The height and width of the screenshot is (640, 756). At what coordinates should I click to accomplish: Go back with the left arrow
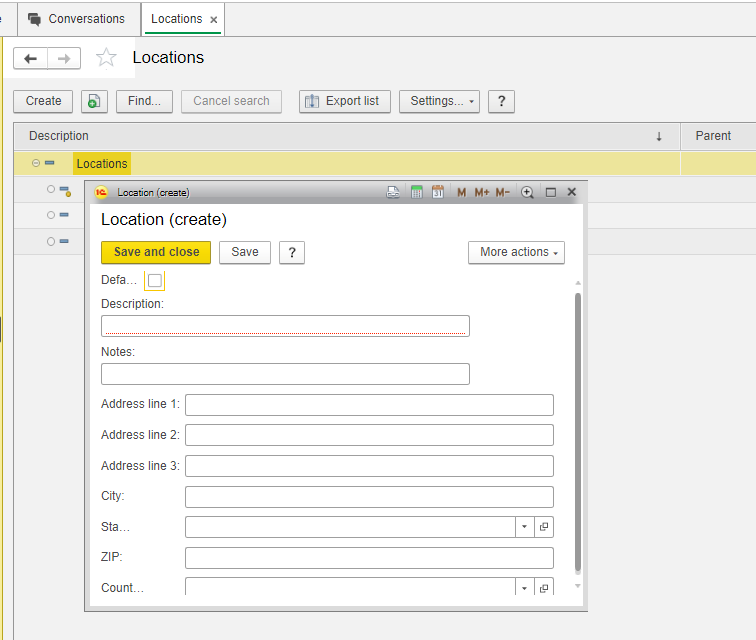30,59
